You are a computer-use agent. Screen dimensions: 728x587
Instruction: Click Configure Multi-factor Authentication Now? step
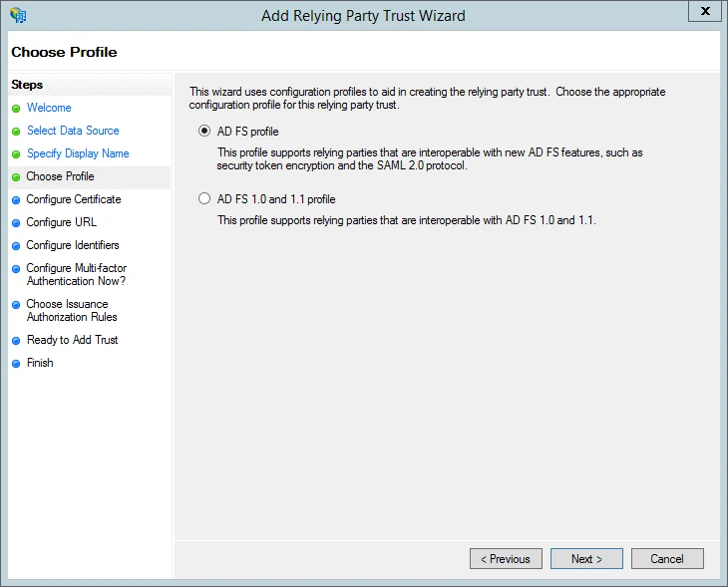pyautogui.click(x=77, y=274)
